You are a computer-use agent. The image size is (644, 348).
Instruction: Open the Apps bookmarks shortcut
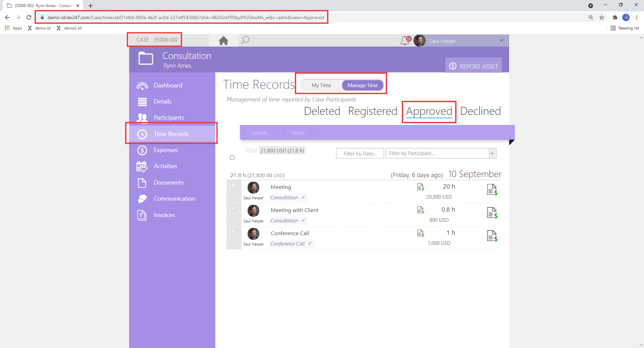click(x=13, y=28)
